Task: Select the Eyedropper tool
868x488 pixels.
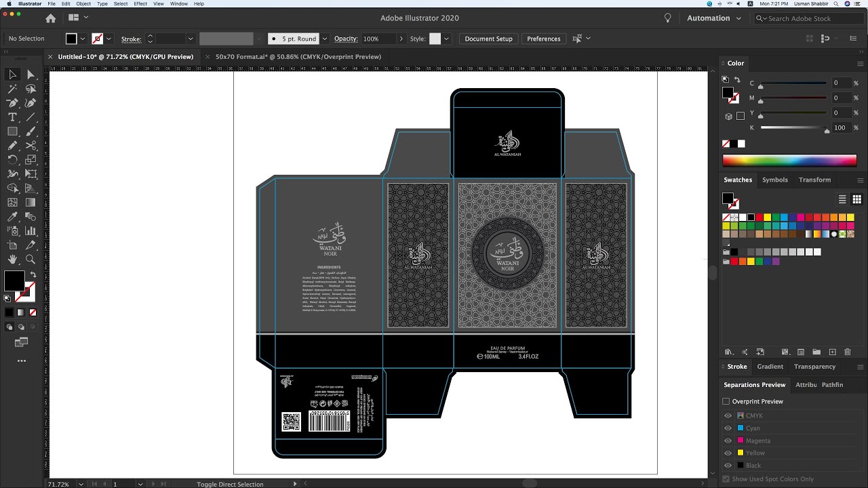Action: [x=12, y=217]
